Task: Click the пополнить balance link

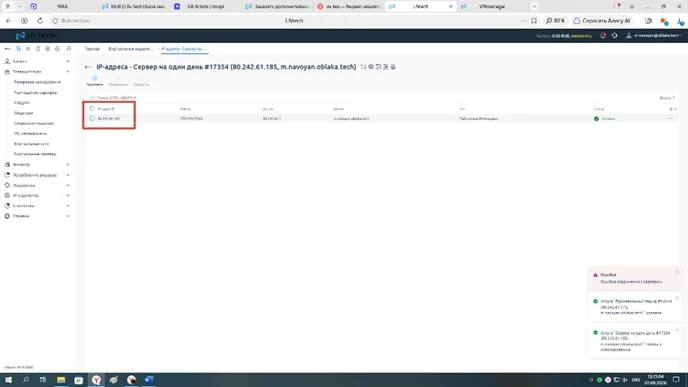Action: 581,36
